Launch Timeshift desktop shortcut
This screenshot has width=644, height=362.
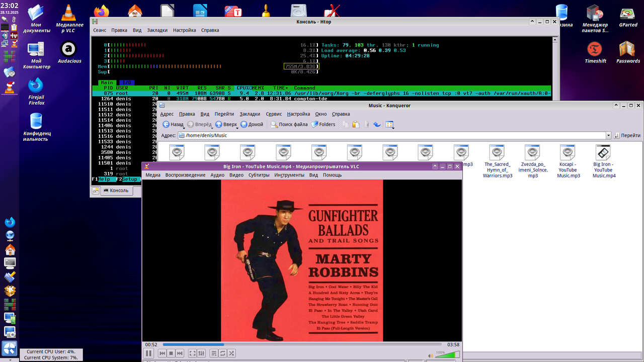[595, 52]
